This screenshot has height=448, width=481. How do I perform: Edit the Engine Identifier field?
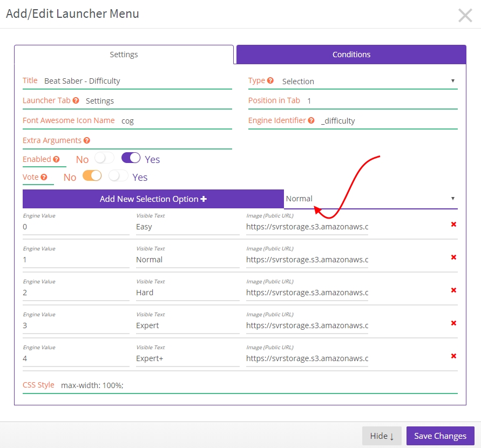coord(389,121)
